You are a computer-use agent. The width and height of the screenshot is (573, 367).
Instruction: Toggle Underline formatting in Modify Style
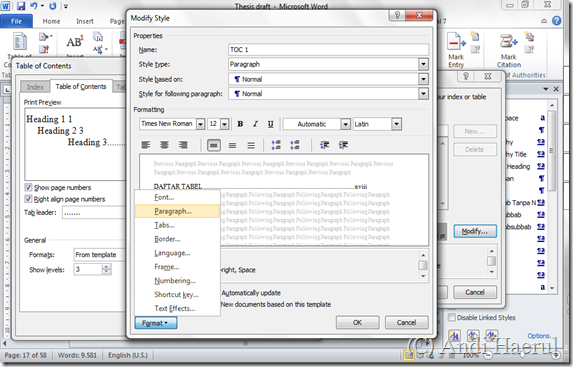coord(270,124)
